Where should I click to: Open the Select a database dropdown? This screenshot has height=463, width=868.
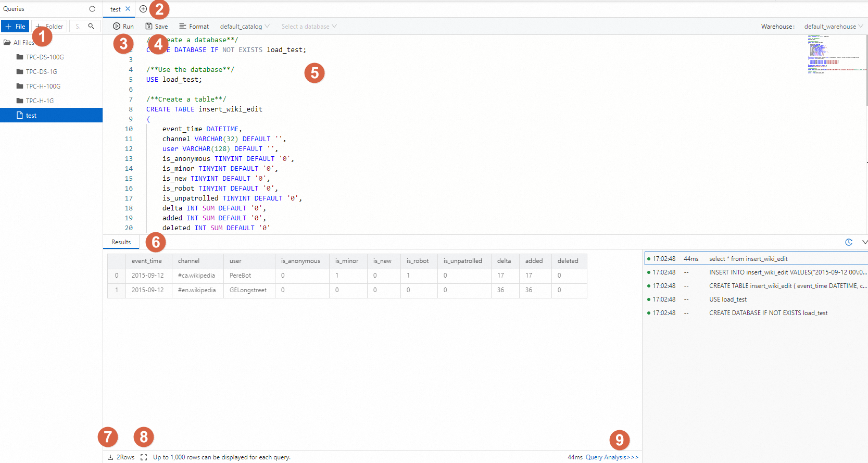tap(309, 27)
